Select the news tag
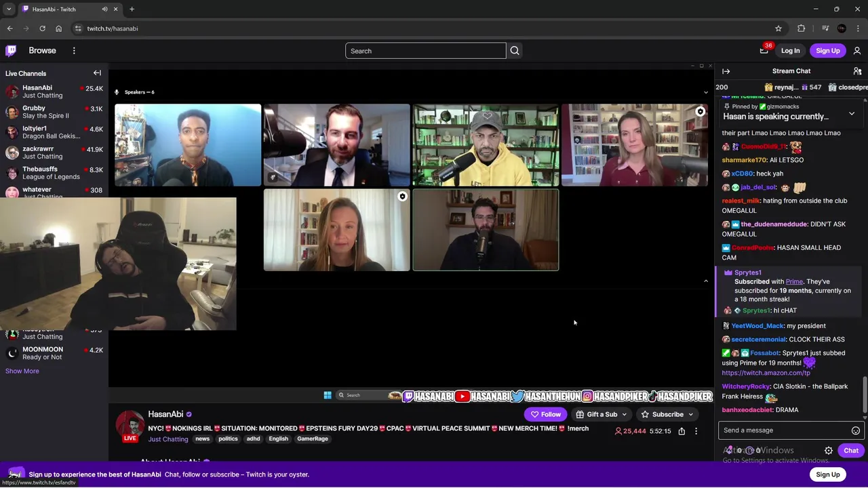The image size is (868, 488). click(203, 439)
